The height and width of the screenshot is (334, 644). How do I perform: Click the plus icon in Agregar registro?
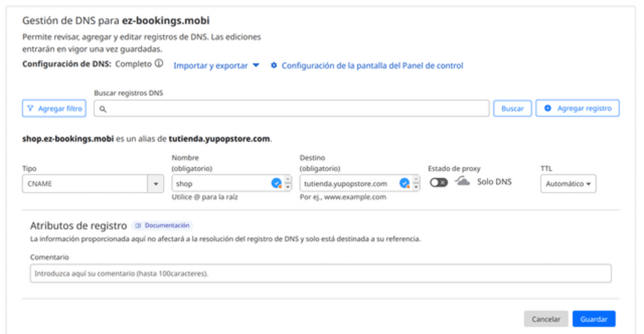pos(548,108)
